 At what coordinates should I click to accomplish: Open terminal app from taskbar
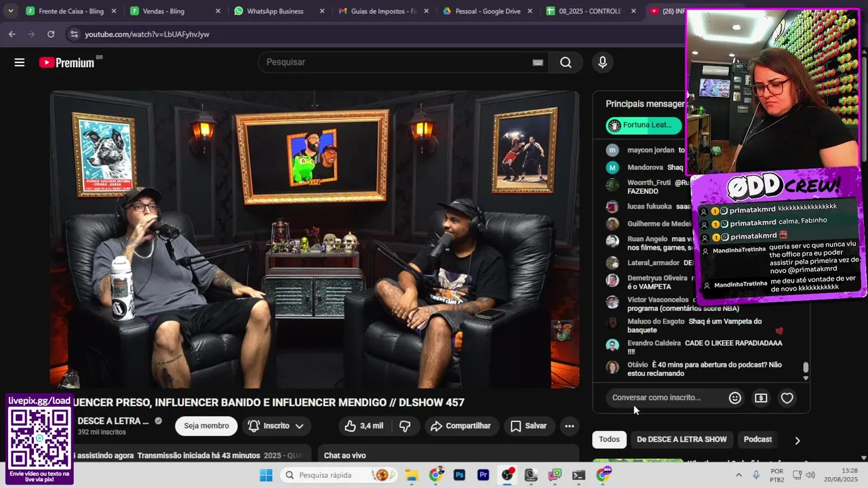click(578, 475)
